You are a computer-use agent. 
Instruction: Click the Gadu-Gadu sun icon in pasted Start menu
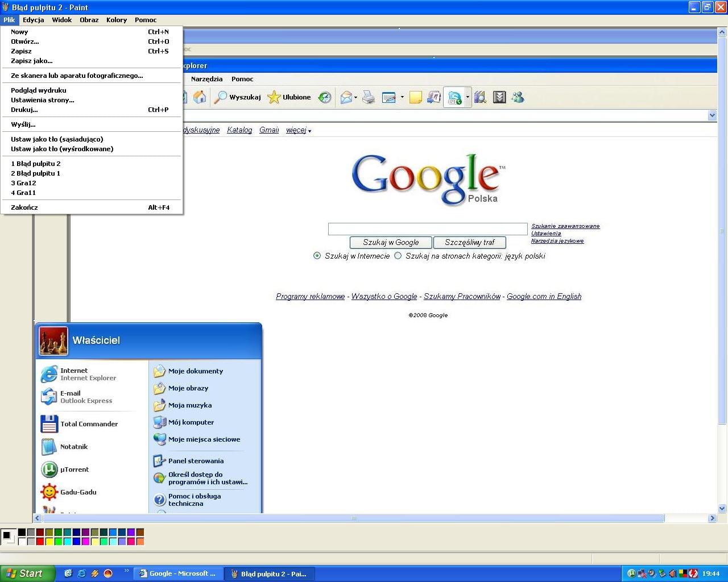pos(49,492)
